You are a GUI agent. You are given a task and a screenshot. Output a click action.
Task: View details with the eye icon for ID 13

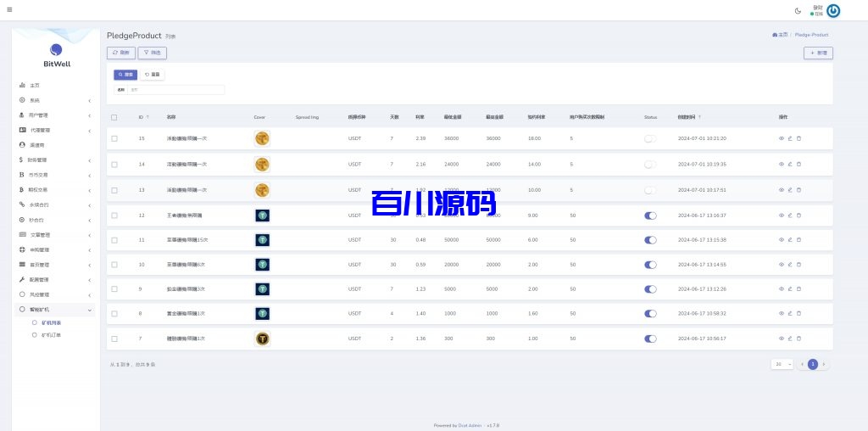tap(782, 189)
